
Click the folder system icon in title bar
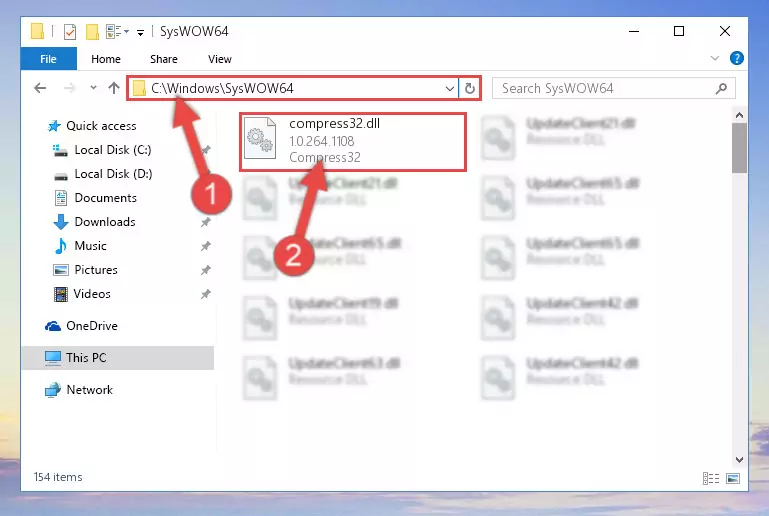click(x=37, y=31)
